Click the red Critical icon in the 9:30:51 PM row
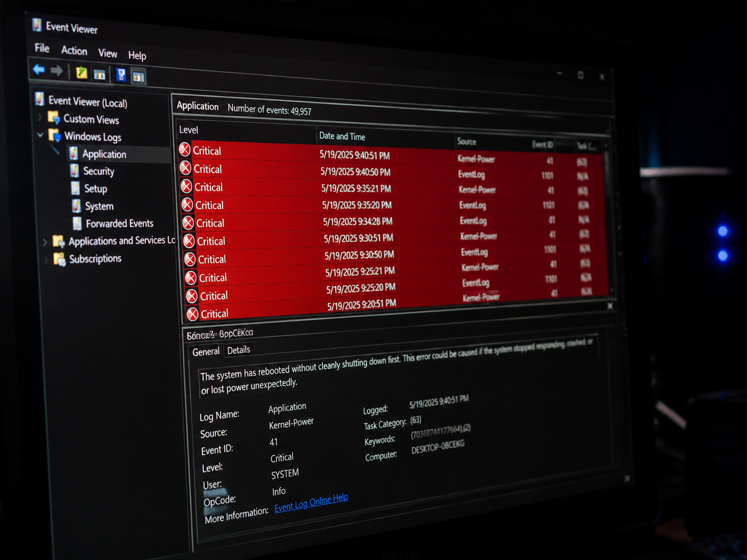Viewport: 747px width, 560px height. 189,241
